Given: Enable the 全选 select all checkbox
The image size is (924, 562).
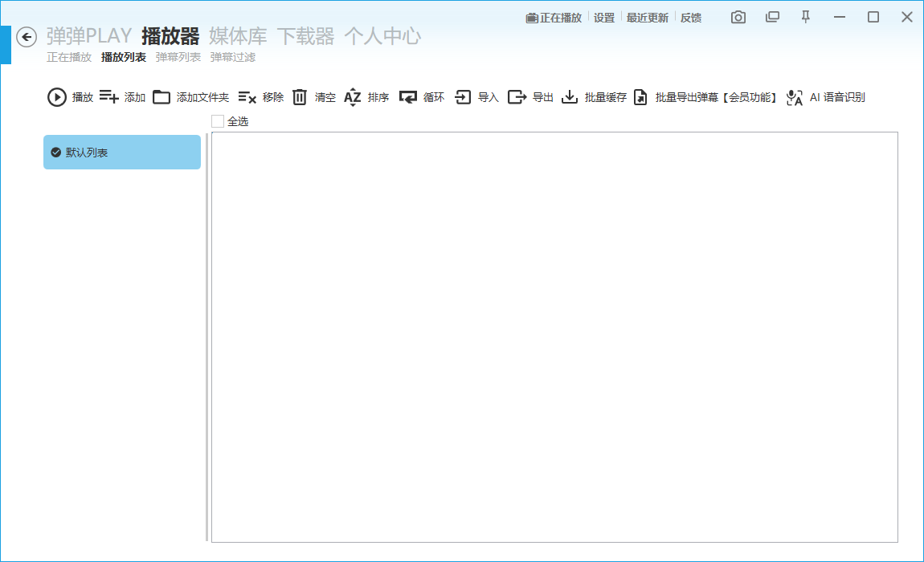Looking at the screenshot, I should (218, 121).
